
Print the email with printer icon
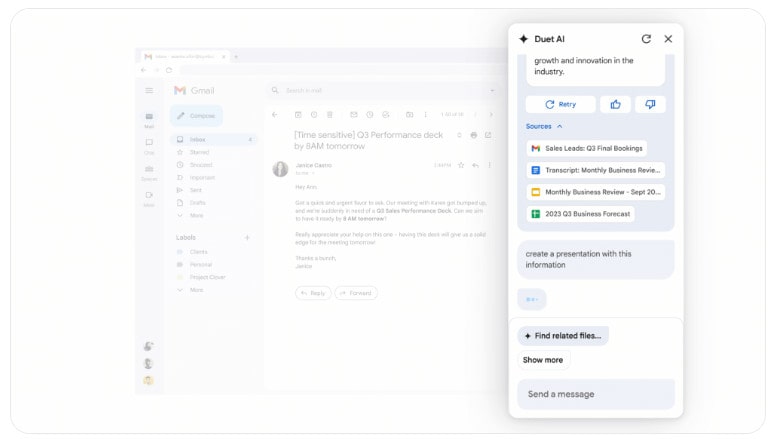click(x=473, y=135)
